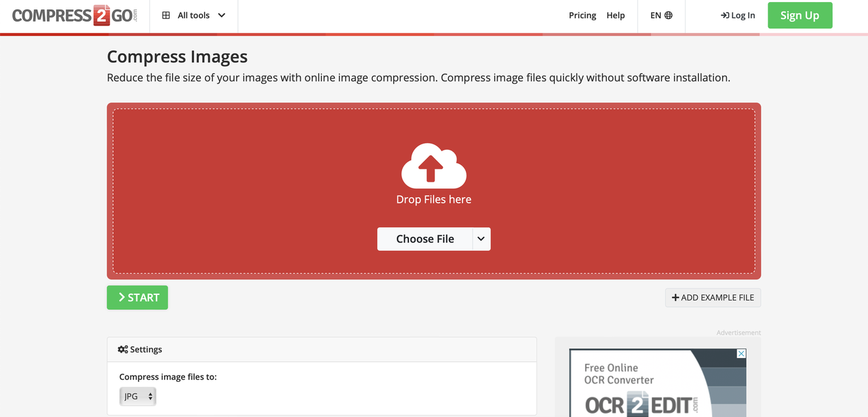Screen dimensions: 868x417
Task: Click the Drop Files here text
Action: 433,199
